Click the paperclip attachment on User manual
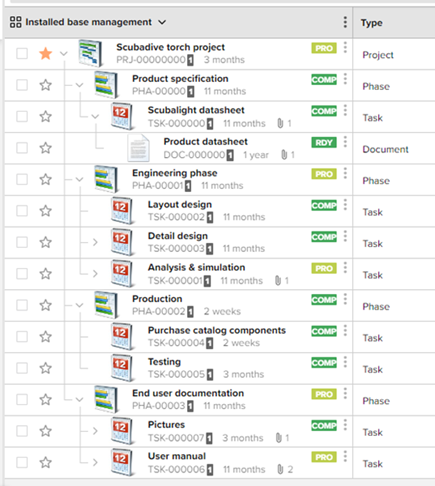Viewport: 435px width, 486px height. (280, 469)
